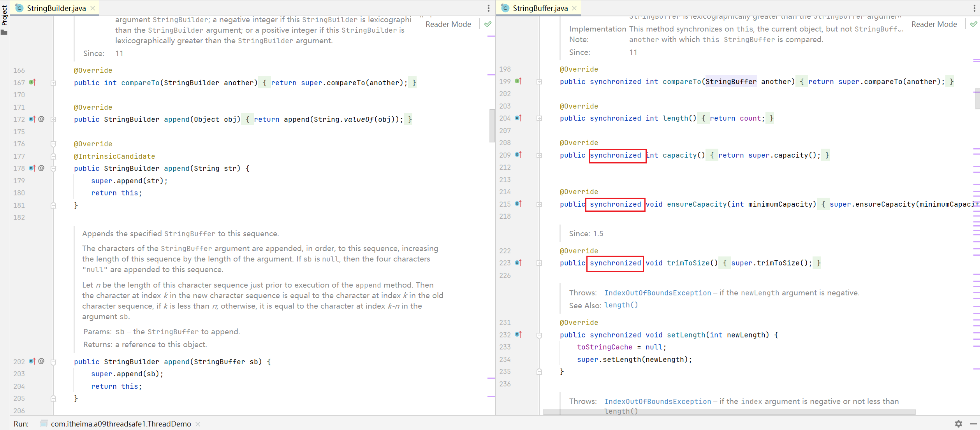Close the ThreadDemo run tab

point(198,424)
